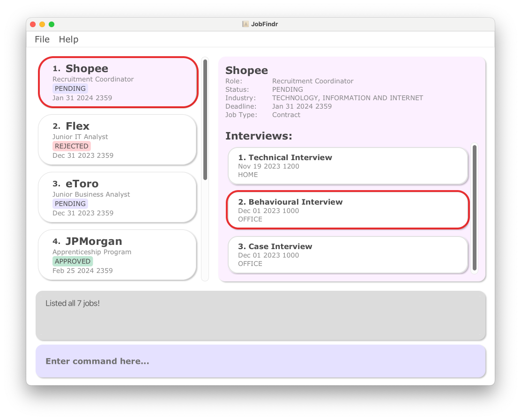Click the Junior Business Analyst role text

point(91,194)
